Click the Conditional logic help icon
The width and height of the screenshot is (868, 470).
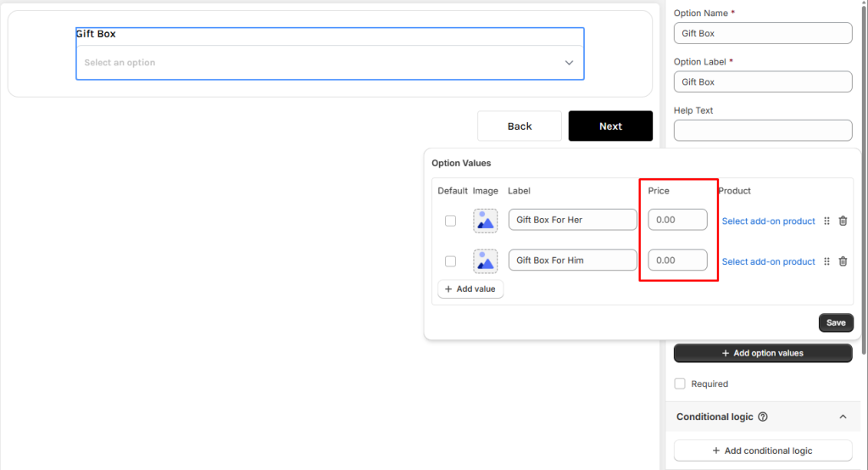763,417
